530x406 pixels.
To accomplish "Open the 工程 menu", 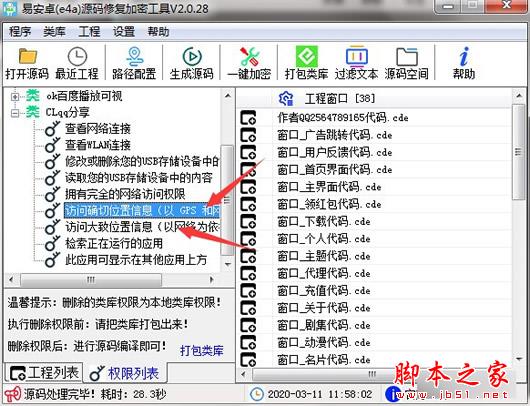I will (x=89, y=32).
